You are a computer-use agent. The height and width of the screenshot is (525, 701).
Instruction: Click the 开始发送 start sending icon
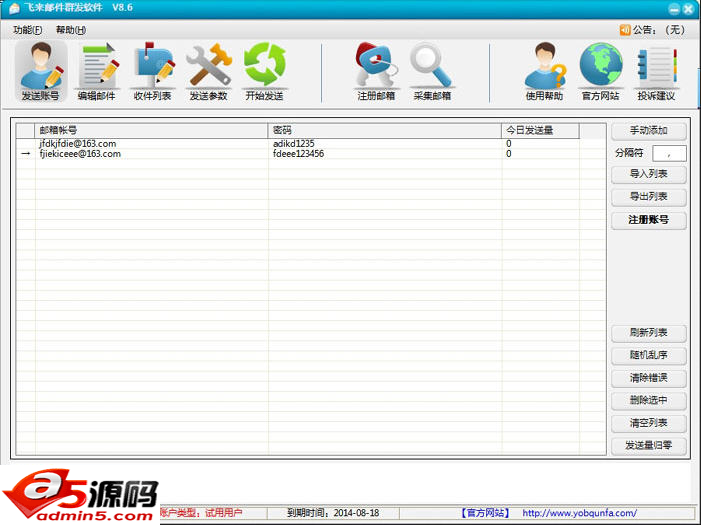pos(265,71)
